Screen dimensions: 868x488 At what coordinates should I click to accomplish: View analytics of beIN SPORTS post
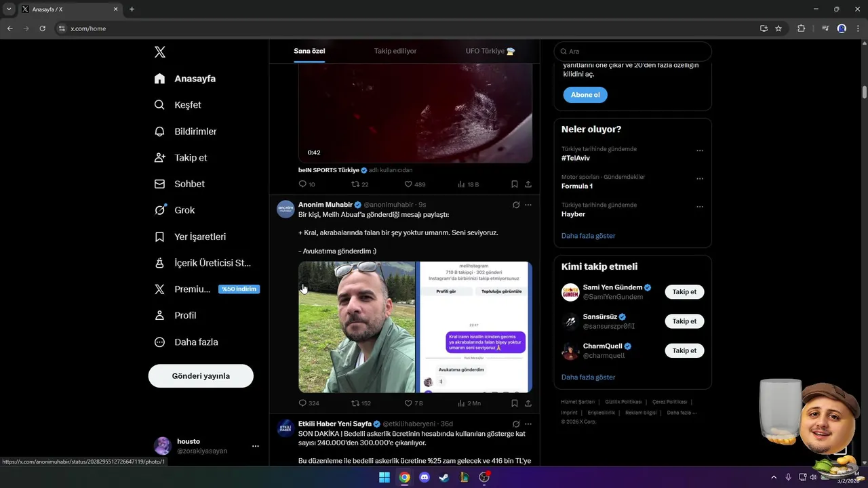[x=468, y=184]
